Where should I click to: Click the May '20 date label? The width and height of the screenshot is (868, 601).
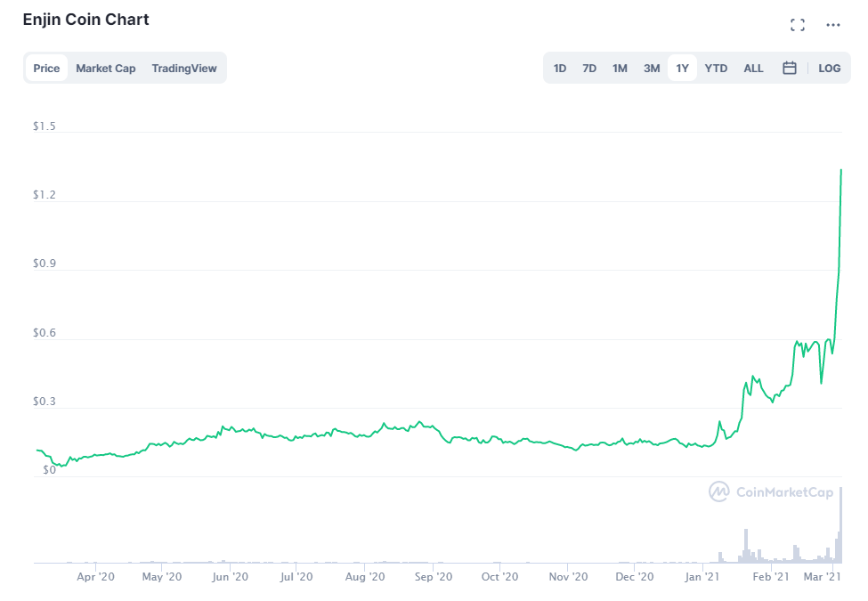162,577
